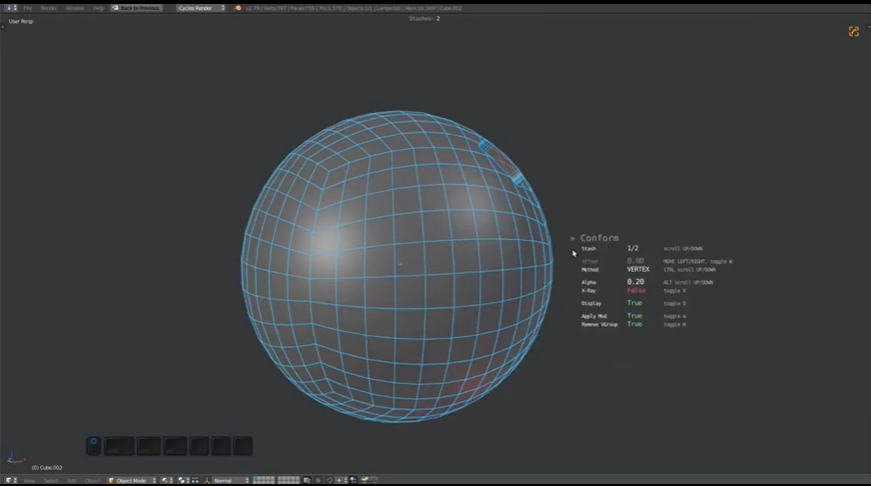Open the editor type selector in top bar

coord(10,8)
